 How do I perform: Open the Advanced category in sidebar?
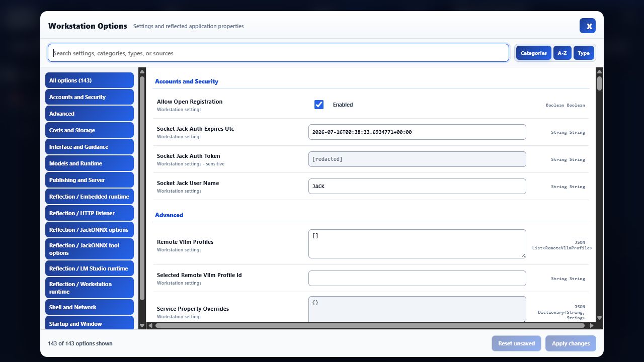click(90, 114)
